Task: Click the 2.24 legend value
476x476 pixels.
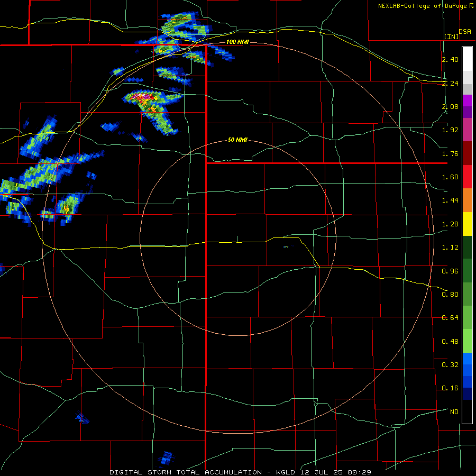Action: 450,83
